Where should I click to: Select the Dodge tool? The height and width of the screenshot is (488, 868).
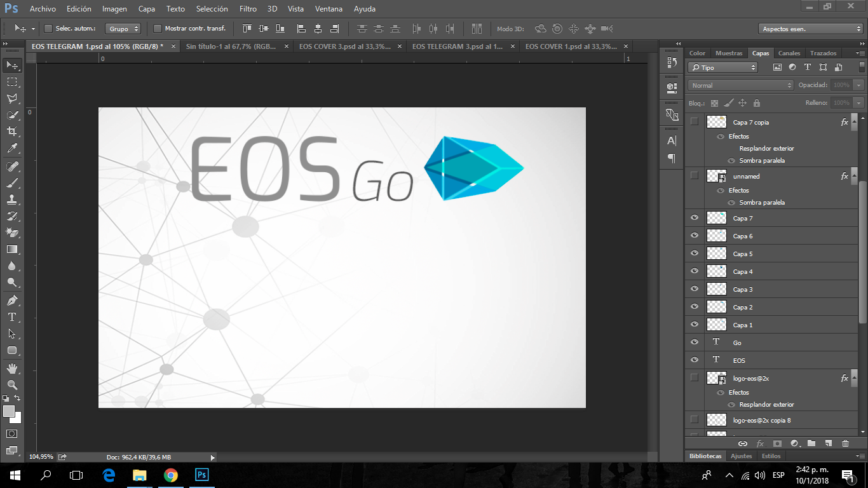(x=12, y=282)
